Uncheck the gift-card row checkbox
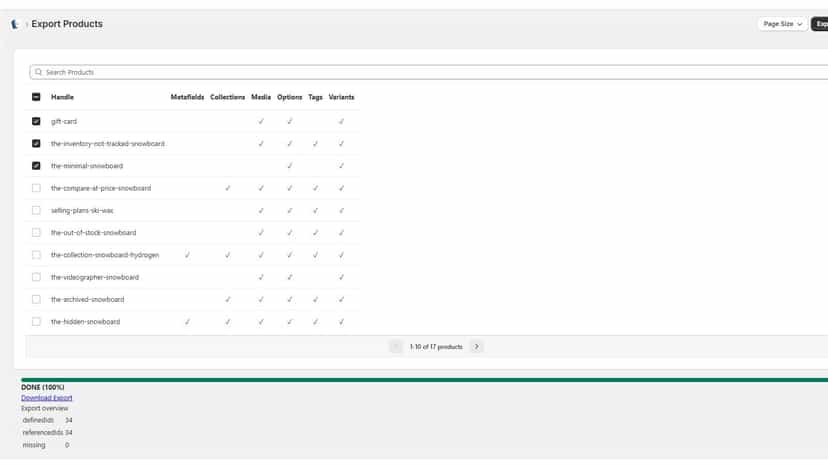Viewport: 828px width, 466px height. pos(36,121)
